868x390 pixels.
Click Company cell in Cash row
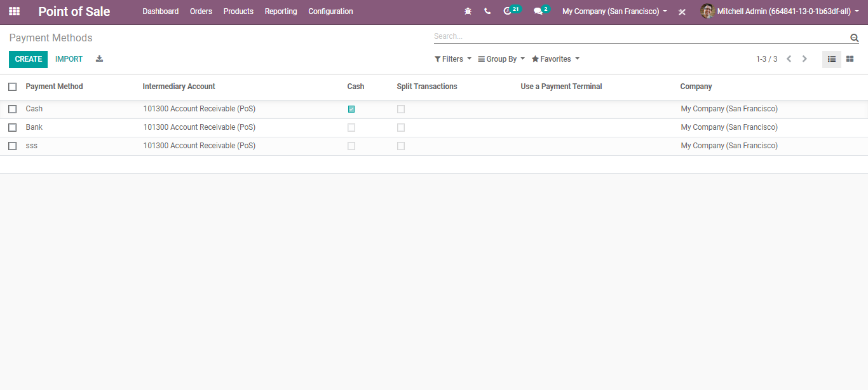[729, 109]
